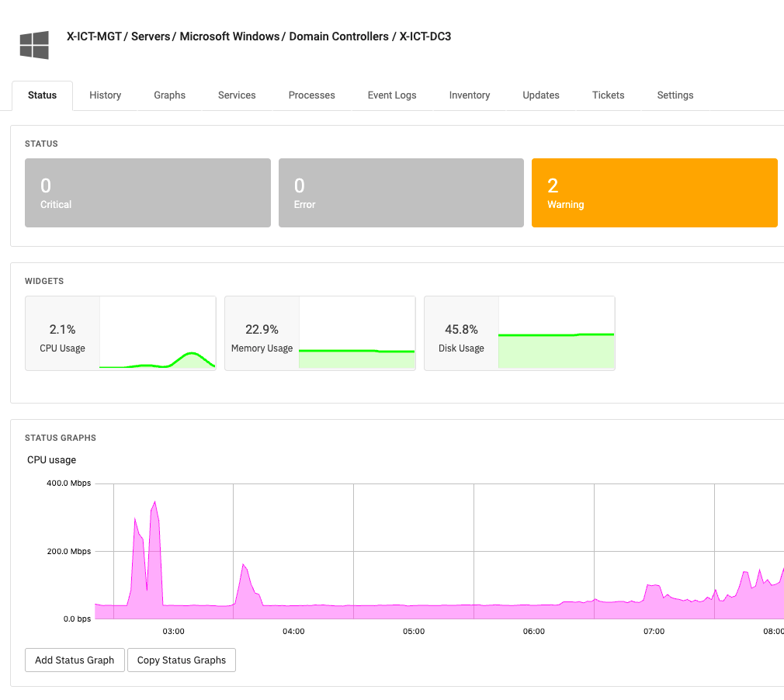This screenshot has height=700, width=784.
Task: Check the Inventory tab
Action: pyautogui.click(x=470, y=95)
